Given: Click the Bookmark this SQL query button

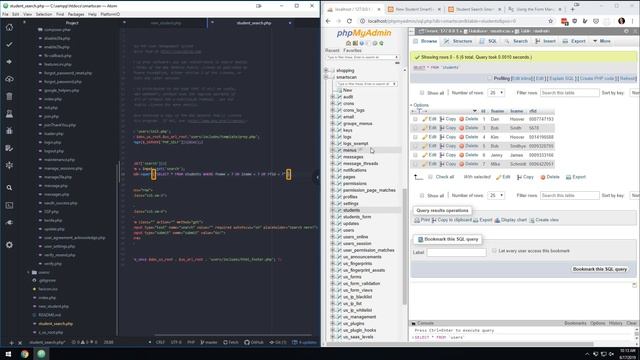Looking at the screenshot, I should [x=600, y=269].
